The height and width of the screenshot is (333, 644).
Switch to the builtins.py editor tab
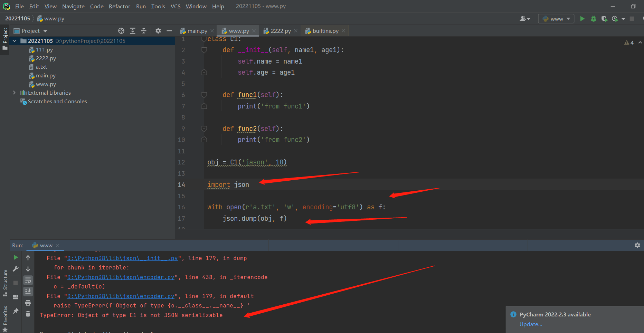tap(325, 31)
